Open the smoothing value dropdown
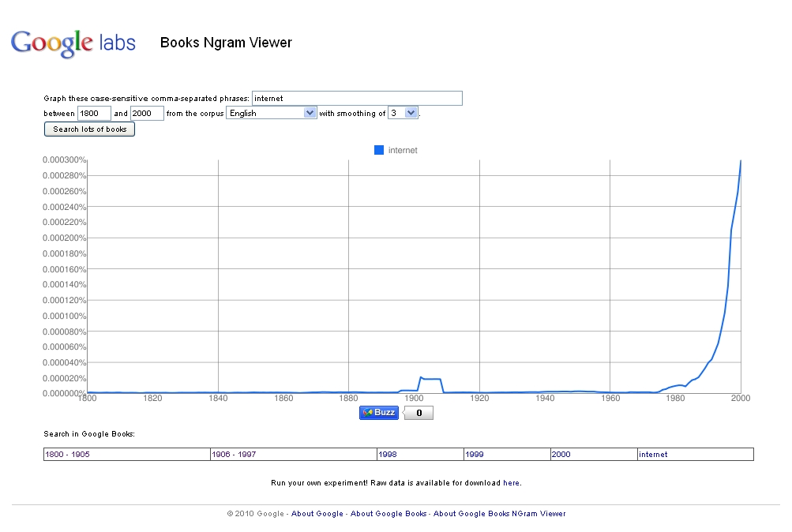792x532 pixels. (403, 113)
